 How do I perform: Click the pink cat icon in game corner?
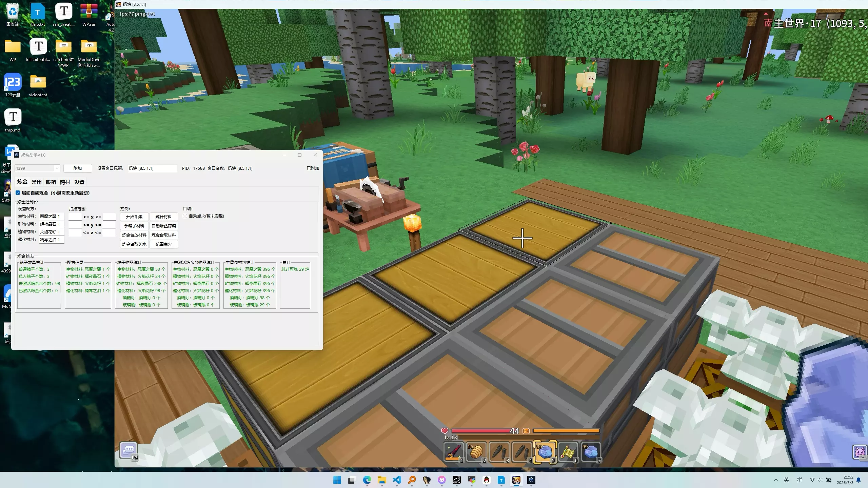860,452
